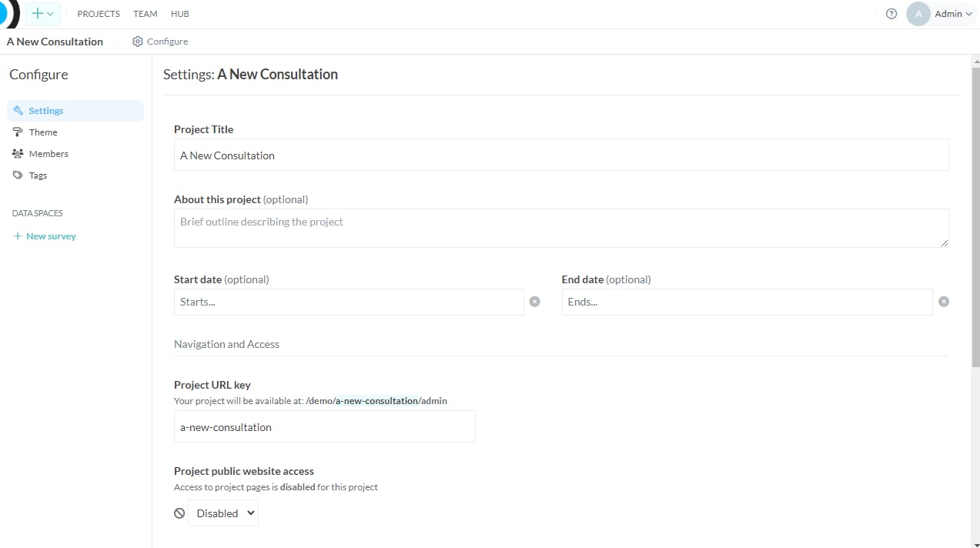Click the Theme paint roller icon
980x548 pixels.
[18, 132]
